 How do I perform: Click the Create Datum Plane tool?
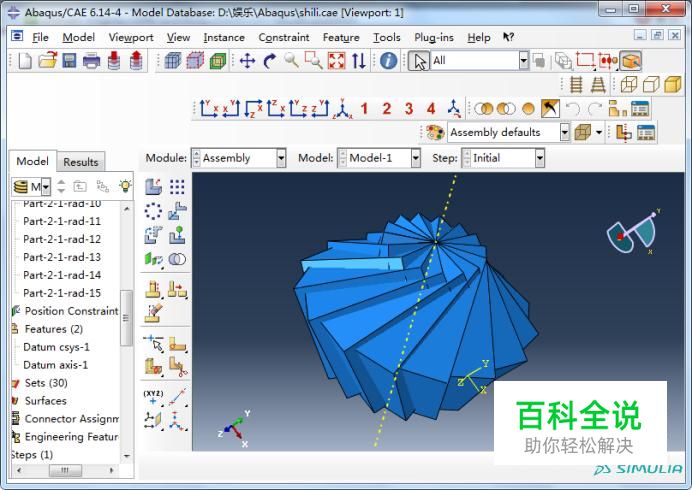(153, 420)
